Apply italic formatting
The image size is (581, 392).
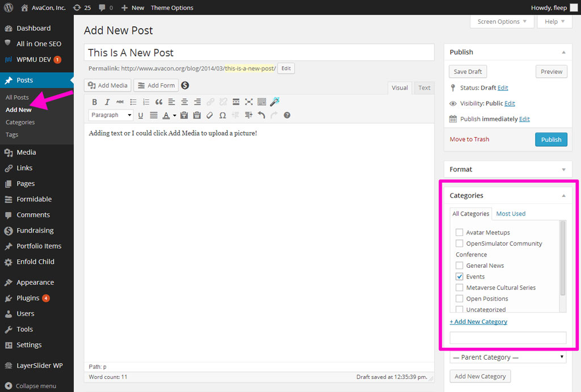(107, 102)
